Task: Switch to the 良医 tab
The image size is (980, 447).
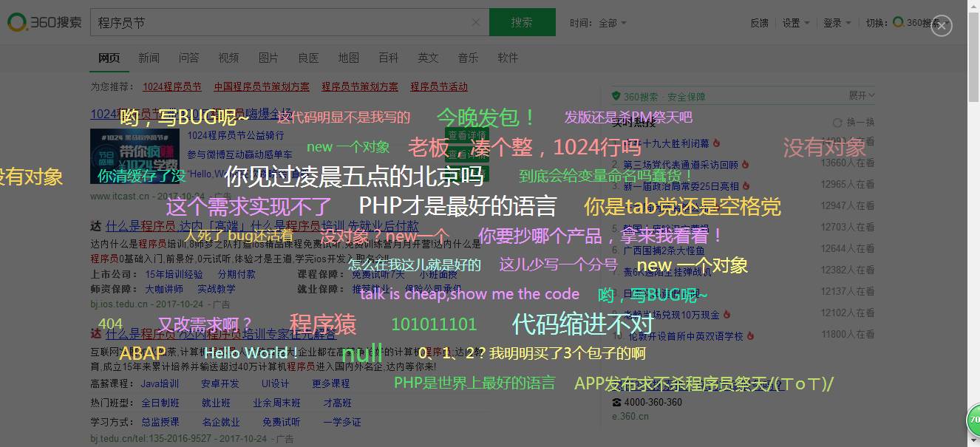Action: coord(308,58)
